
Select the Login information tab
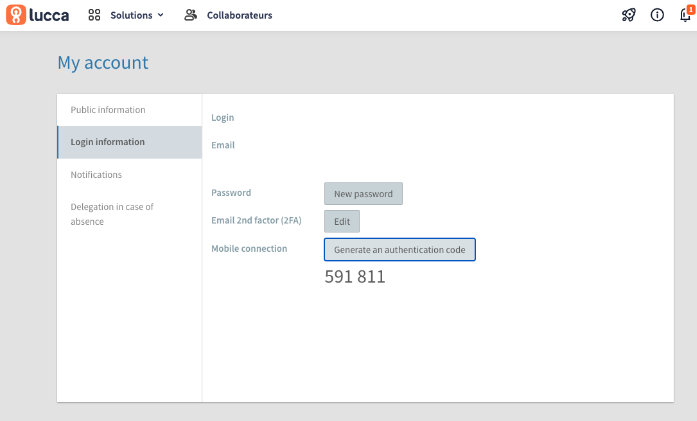tap(129, 142)
